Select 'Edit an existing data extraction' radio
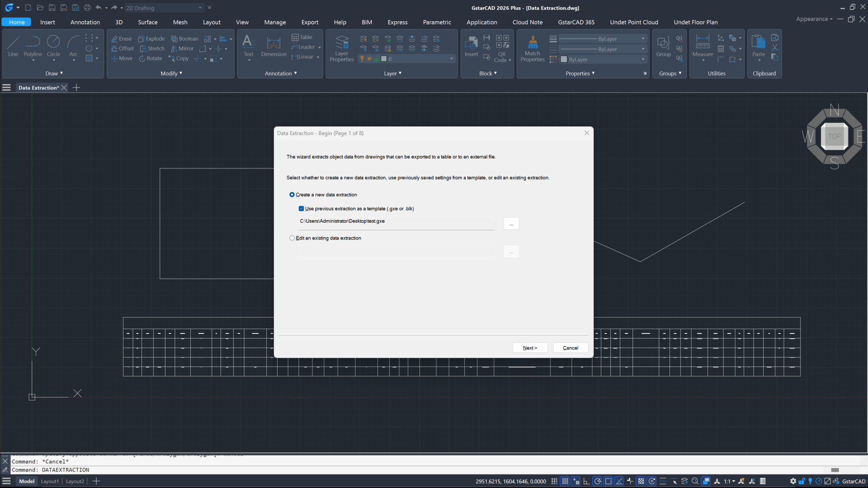This screenshot has height=488, width=868. tap(292, 238)
